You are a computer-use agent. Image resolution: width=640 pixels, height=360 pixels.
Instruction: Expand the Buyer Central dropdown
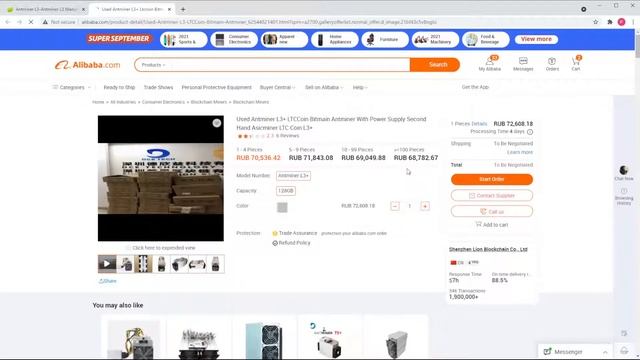tap(278, 87)
